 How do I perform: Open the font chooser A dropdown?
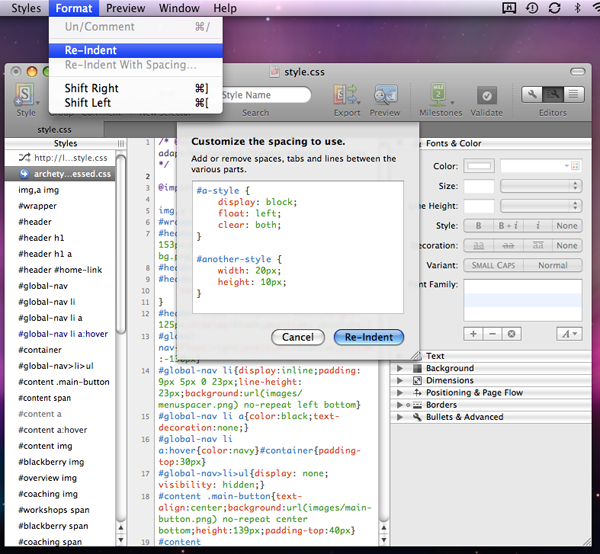(x=569, y=334)
